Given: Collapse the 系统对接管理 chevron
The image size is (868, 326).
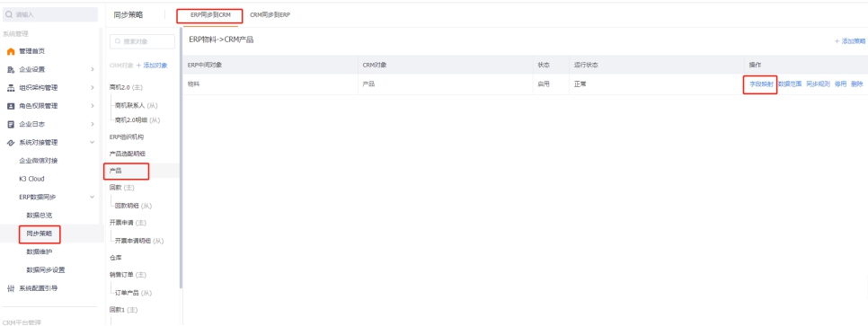Looking at the screenshot, I should (93, 143).
